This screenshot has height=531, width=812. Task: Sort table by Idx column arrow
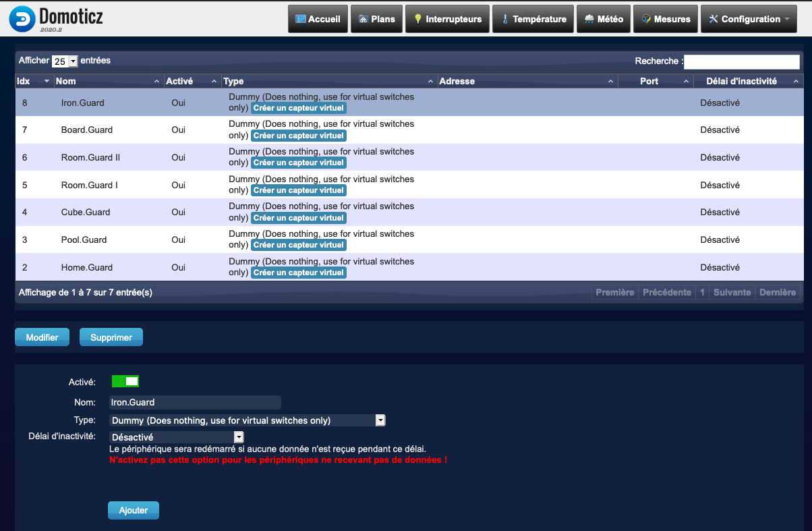tap(47, 81)
